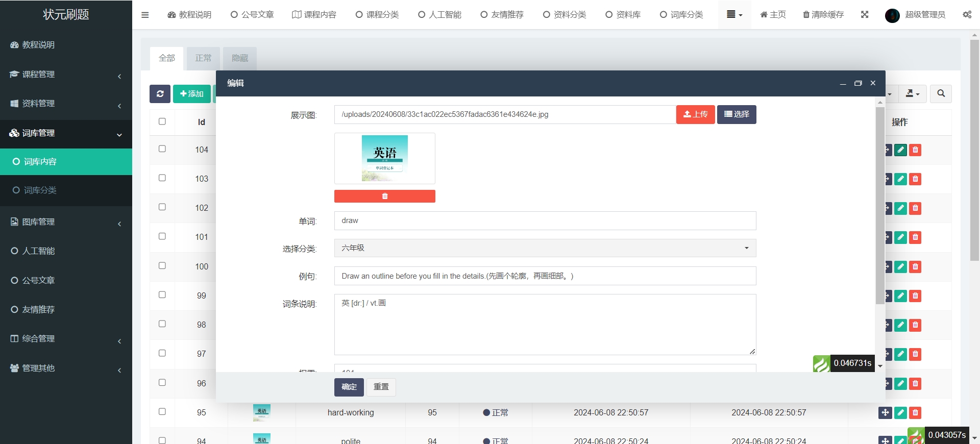Expand the 管理其他 sidebar menu

click(x=66, y=368)
